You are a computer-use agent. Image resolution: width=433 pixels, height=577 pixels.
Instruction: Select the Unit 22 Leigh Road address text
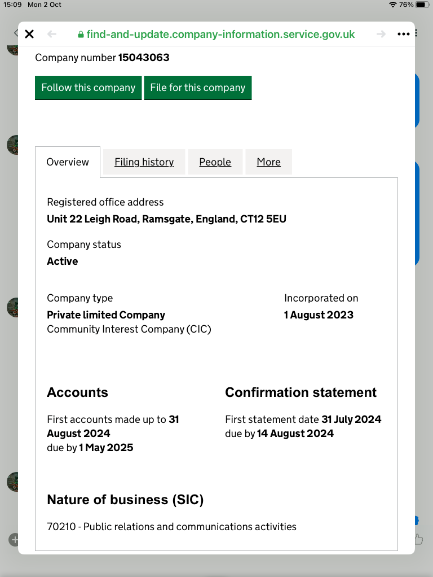167,219
